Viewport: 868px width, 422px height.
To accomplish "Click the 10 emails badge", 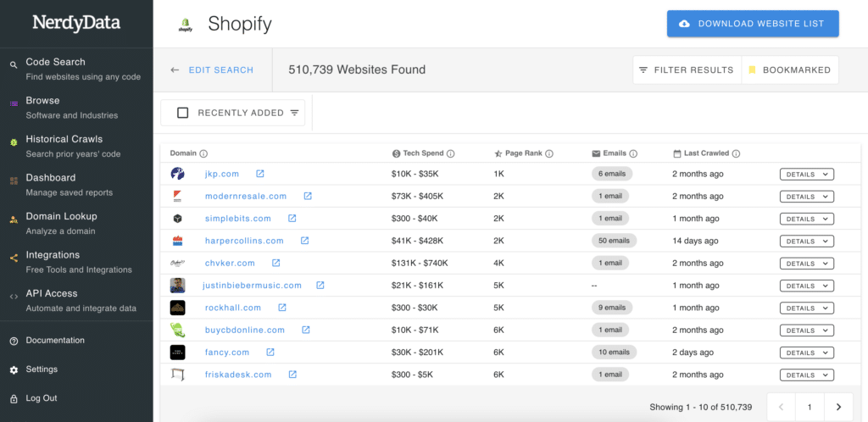I will pyautogui.click(x=614, y=353).
